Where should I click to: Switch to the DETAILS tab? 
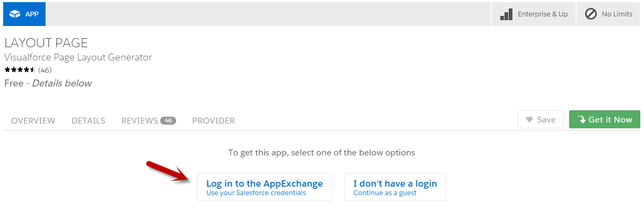point(88,121)
